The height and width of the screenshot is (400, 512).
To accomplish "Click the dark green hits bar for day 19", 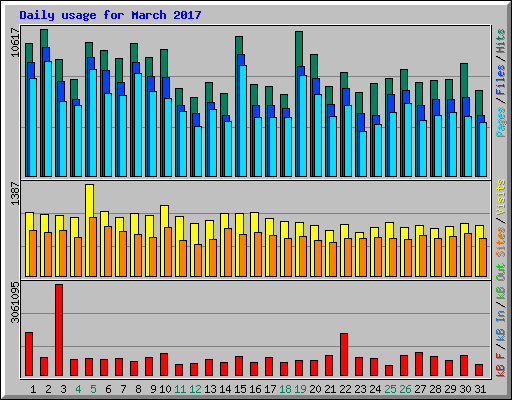I will [299, 49].
